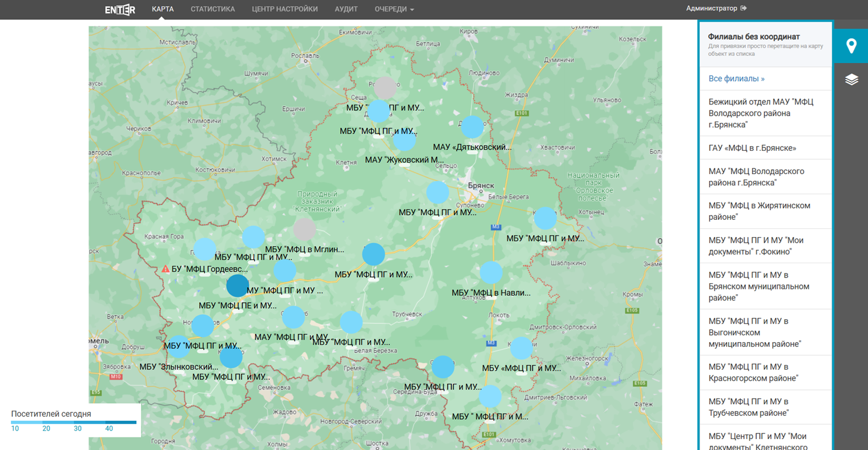Click the red warning icon beside БУ "МФЦ Гордеевс..."
The image size is (868, 450).
[165, 268]
